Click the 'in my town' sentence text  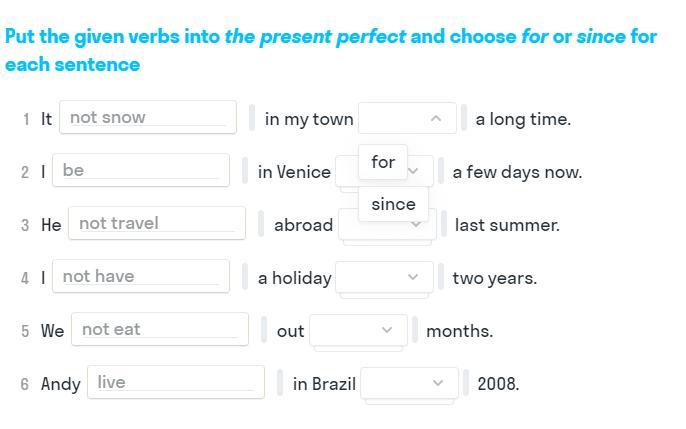pos(309,119)
